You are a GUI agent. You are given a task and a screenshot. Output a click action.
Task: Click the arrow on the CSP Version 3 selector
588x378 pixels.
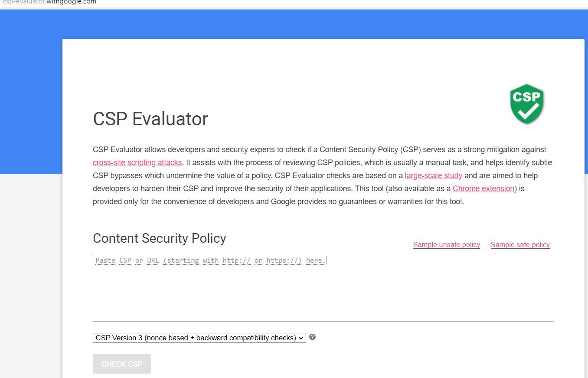point(301,338)
